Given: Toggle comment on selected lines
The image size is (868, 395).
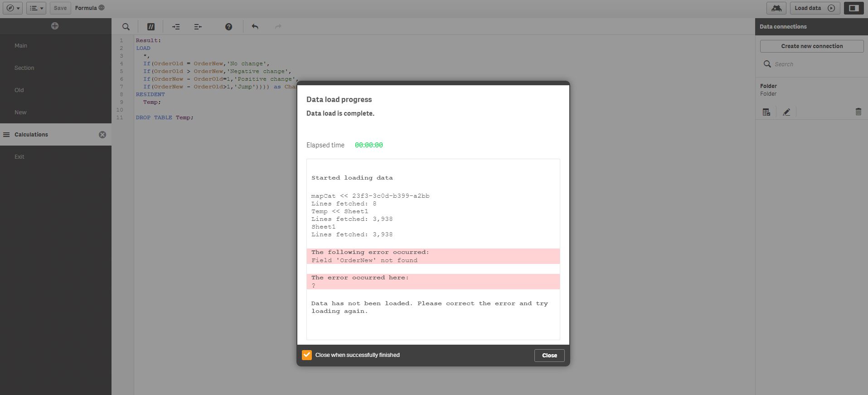Looking at the screenshot, I should click(151, 27).
